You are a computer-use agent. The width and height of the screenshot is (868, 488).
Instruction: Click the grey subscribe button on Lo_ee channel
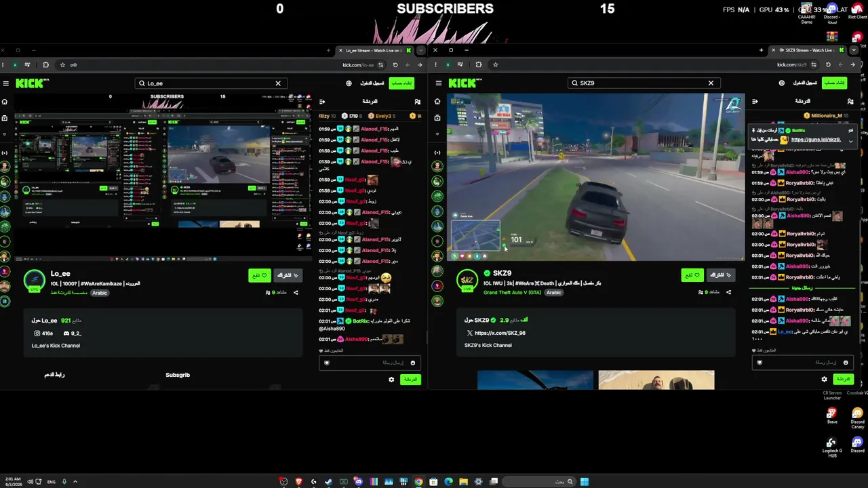(288, 275)
